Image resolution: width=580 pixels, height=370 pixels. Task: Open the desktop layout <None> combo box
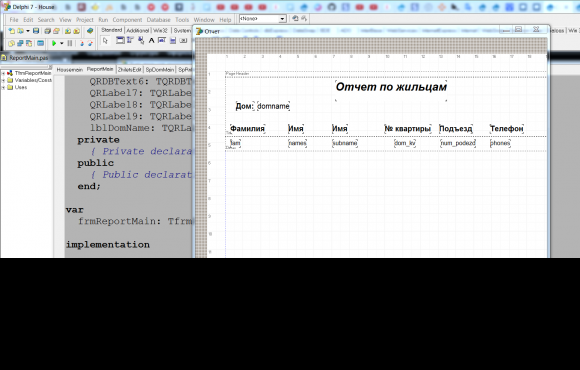click(263, 18)
